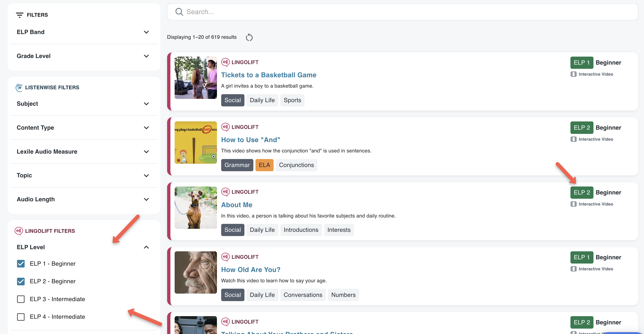Click ELP 2 badge on How to Use "And" card
Image resolution: width=644 pixels, height=334 pixels.
[582, 128]
